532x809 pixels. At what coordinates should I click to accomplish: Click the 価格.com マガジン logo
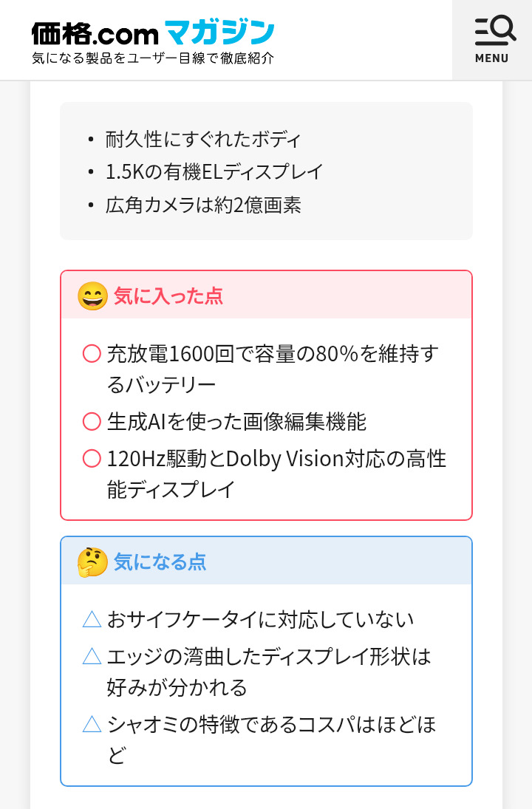(153, 33)
